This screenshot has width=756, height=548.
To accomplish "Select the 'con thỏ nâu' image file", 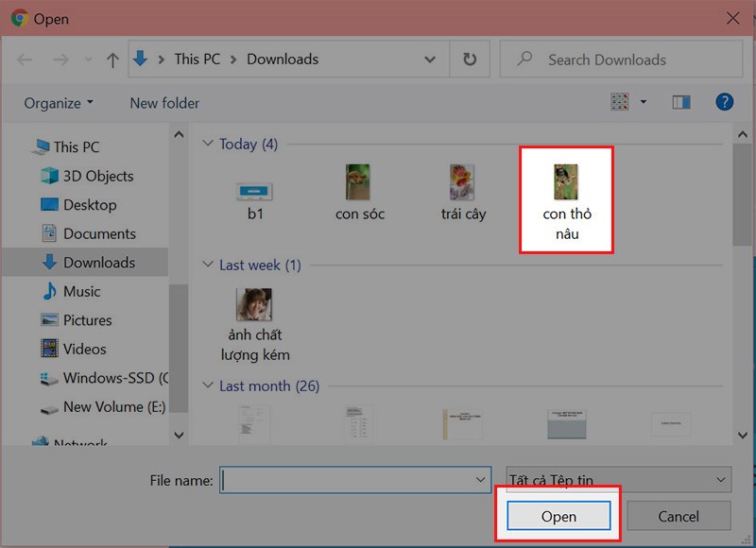I will pyautogui.click(x=566, y=200).
